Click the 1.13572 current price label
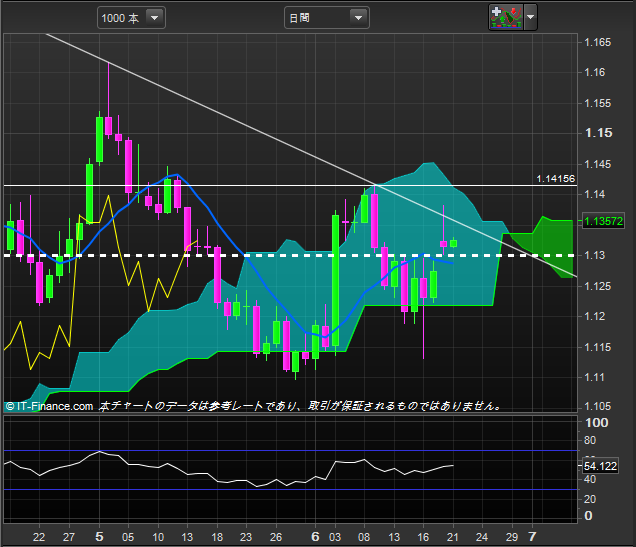The image size is (636, 547). 603,221
